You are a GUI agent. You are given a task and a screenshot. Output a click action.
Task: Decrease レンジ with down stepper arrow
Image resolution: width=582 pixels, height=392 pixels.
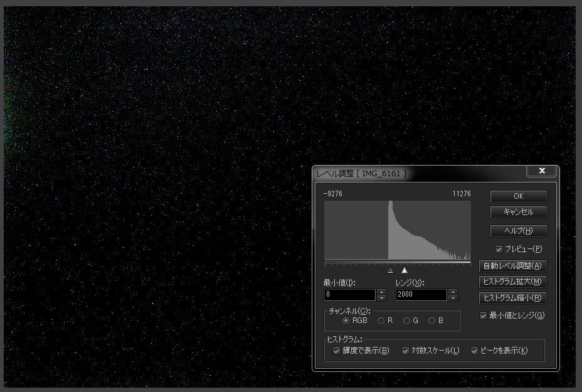point(453,298)
